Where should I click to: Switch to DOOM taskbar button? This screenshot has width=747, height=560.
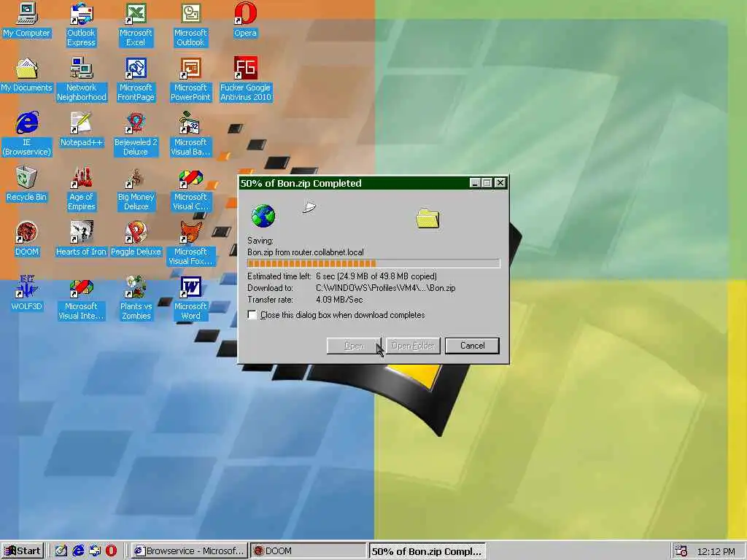coord(308,551)
